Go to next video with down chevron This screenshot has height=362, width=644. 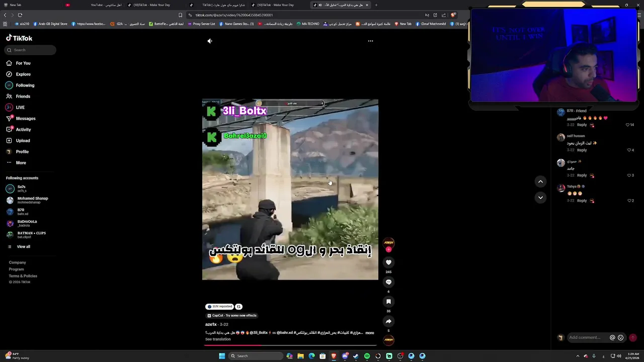540,198
